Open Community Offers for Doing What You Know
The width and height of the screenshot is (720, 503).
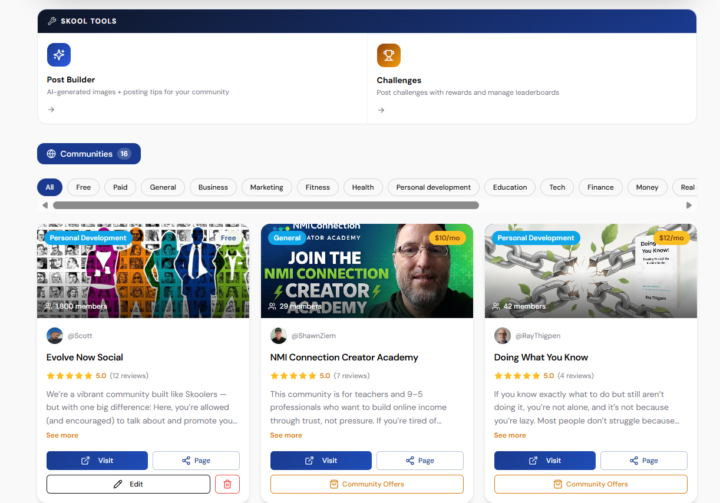click(x=591, y=484)
